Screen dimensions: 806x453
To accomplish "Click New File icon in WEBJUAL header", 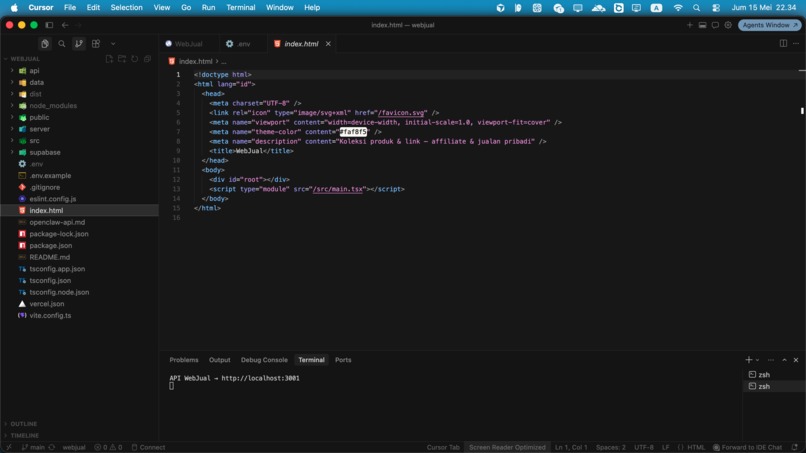I will (x=109, y=59).
